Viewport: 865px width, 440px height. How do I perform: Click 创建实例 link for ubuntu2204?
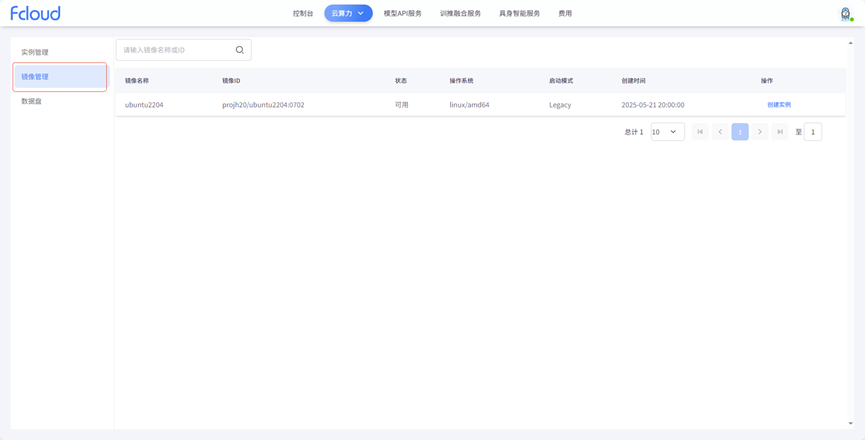[778, 105]
